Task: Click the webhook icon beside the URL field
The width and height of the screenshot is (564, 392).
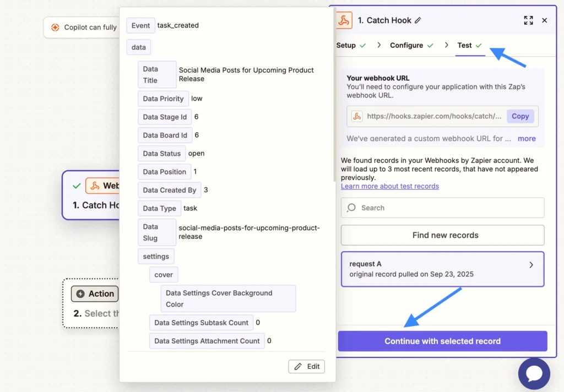Action: 357,116
